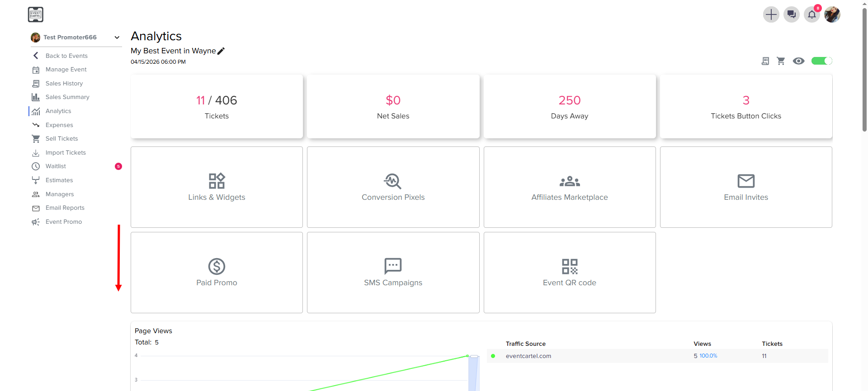Click the Test Promoter666 account avatar
Viewport: 868px width, 391px height.
[35, 38]
